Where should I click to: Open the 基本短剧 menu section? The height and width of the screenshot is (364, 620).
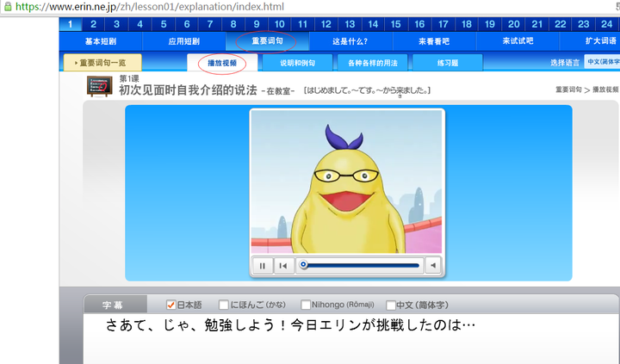point(101,41)
